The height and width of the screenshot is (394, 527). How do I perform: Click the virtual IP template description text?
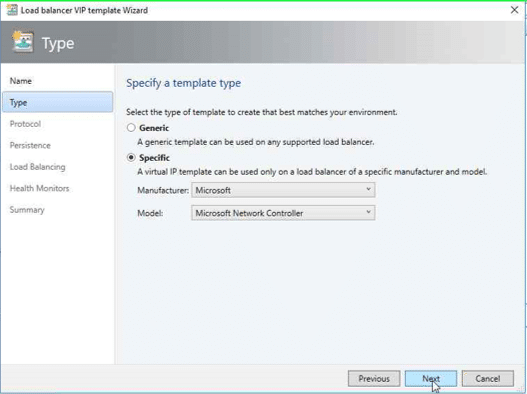312,172
